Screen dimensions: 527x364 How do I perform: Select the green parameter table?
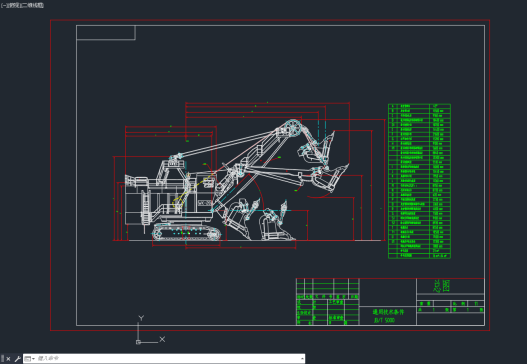[419, 181]
